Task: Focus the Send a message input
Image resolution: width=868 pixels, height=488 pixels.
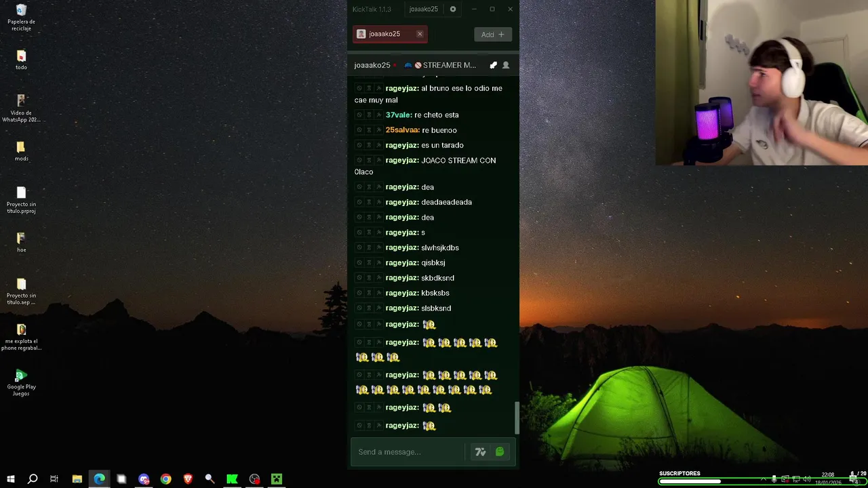Action: click(408, 452)
